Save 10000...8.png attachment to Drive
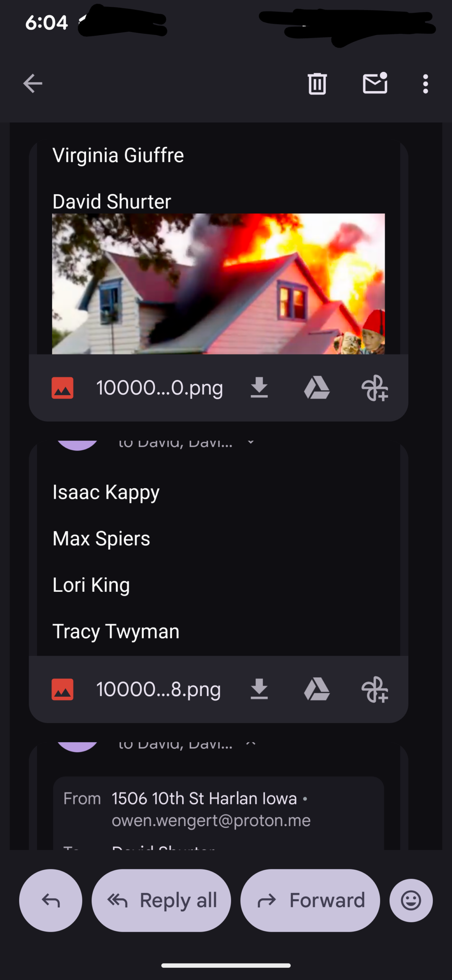Viewport: 452px width, 980px height. click(x=317, y=689)
